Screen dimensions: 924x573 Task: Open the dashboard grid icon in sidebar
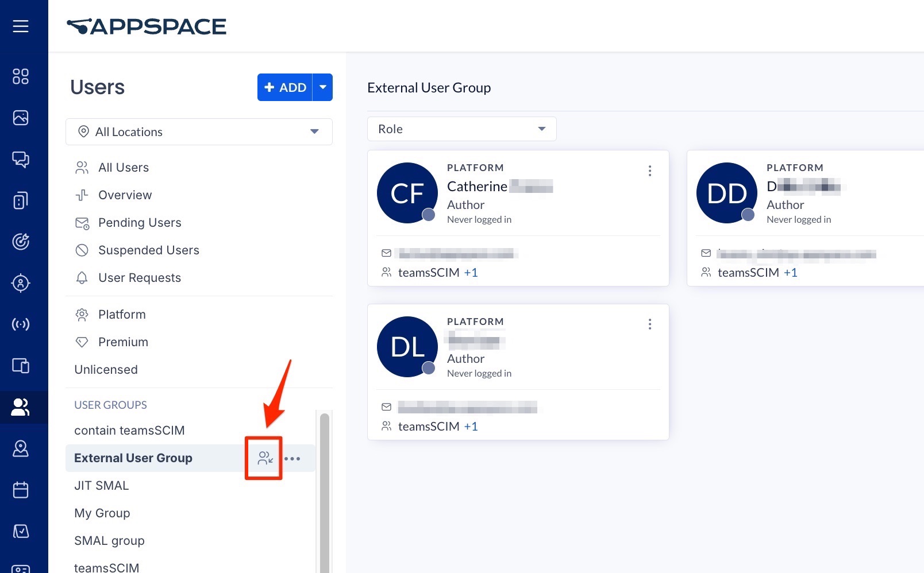click(21, 76)
